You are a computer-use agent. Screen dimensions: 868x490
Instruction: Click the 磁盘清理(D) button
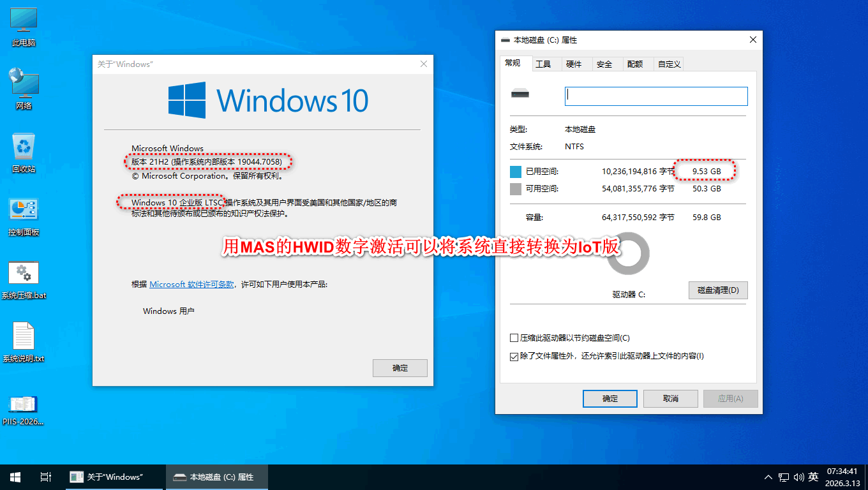[718, 290]
